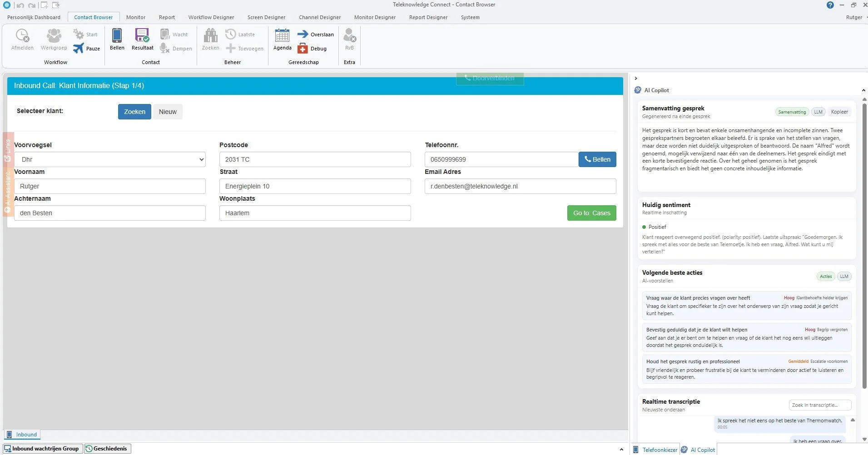Switch to the Workflow Designer tab
This screenshot has height=455, width=868.
click(211, 17)
